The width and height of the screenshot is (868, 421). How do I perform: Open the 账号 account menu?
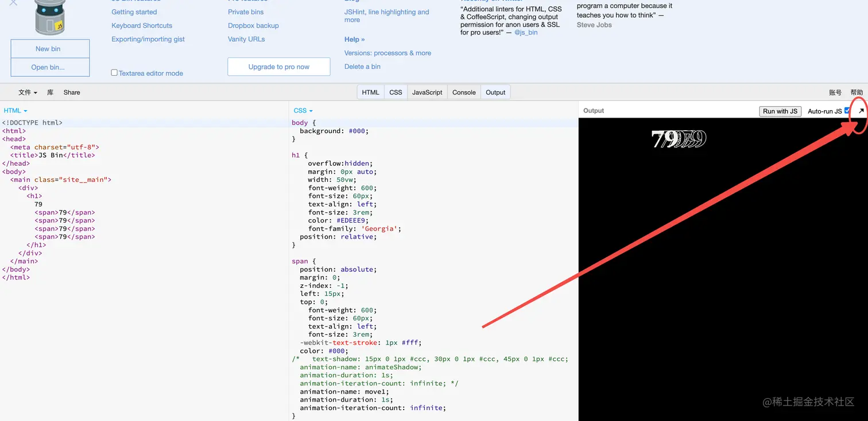coord(835,92)
